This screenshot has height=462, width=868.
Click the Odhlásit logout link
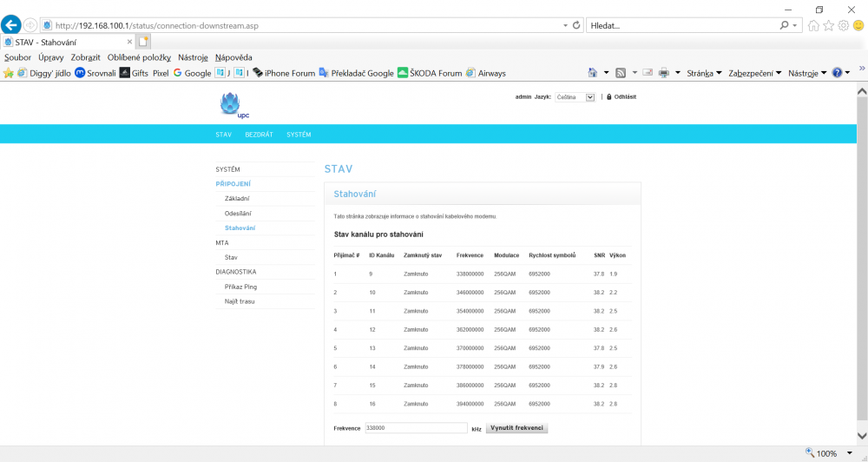pyautogui.click(x=625, y=97)
